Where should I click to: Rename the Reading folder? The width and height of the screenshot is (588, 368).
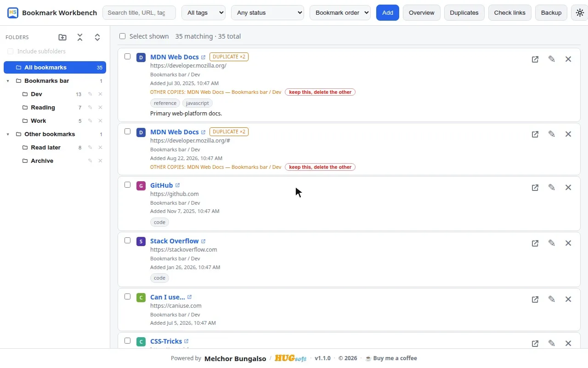(90, 108)
